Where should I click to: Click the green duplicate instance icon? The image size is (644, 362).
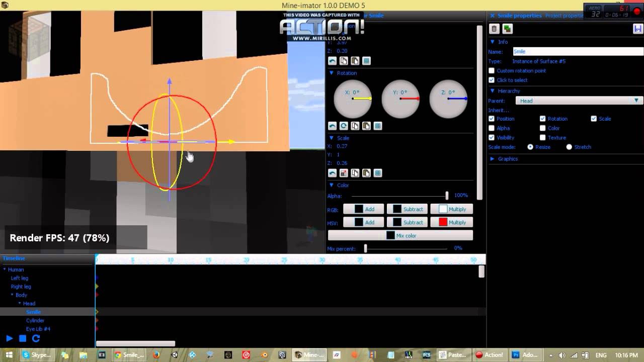(x=507, y=29)
